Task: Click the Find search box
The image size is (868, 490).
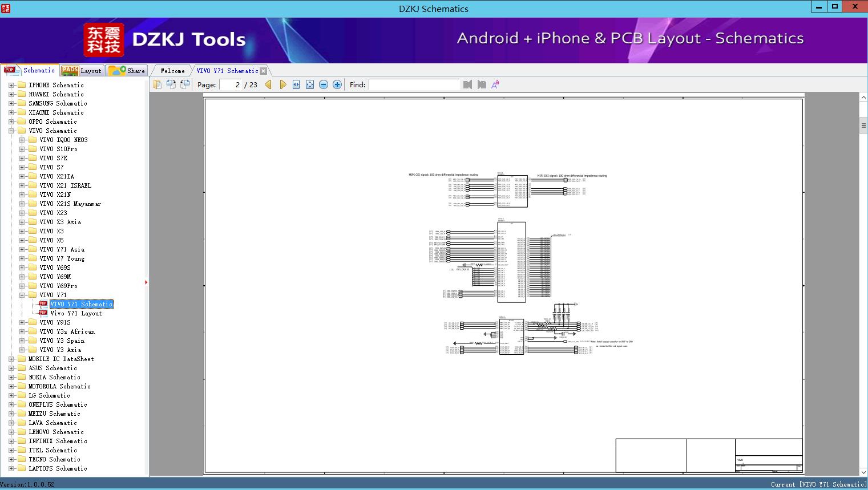Action: pyautogui.click(x=414, y=84)
